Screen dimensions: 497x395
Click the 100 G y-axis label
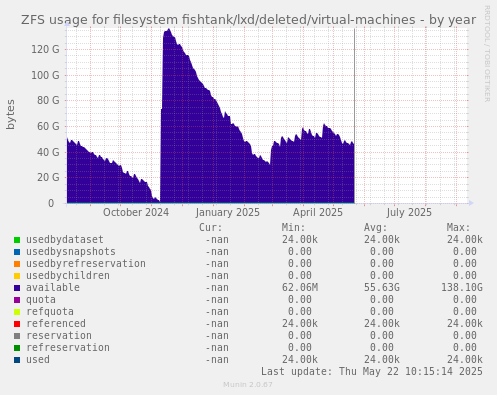45,75
